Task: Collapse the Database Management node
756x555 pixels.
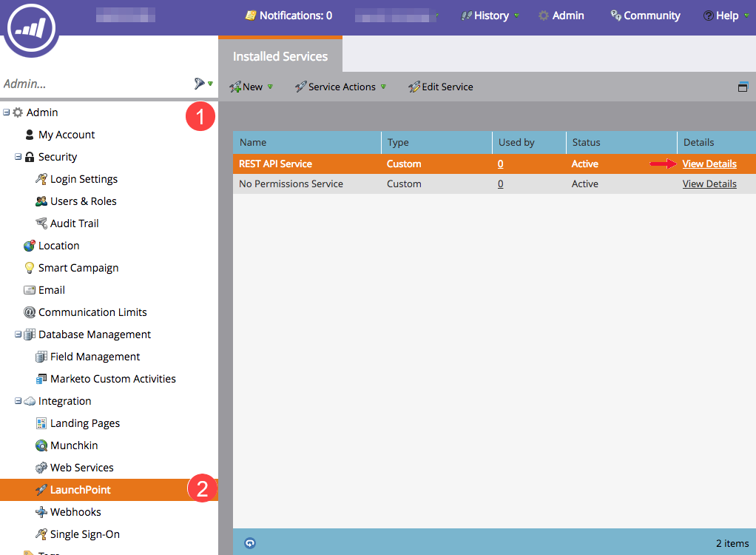Action: pos(18,334)
